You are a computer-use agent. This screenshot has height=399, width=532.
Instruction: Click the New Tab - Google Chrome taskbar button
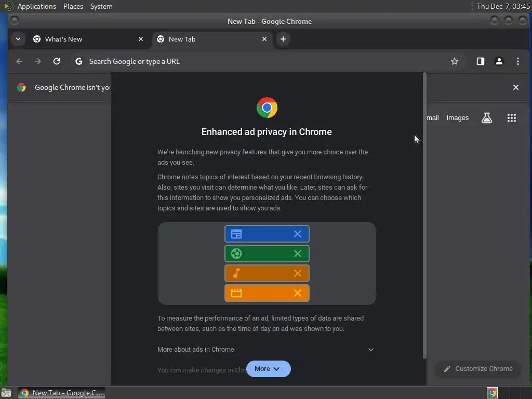(61, 393)
